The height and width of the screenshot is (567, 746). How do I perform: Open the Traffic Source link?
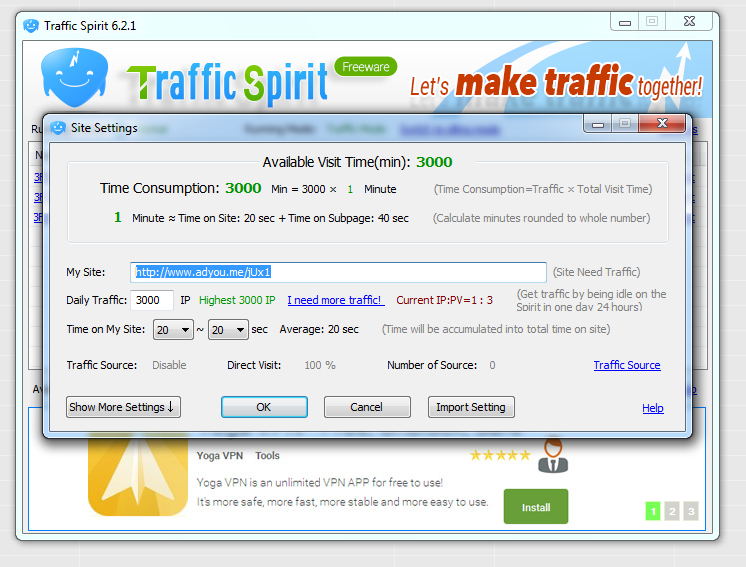tap(627, 365)
